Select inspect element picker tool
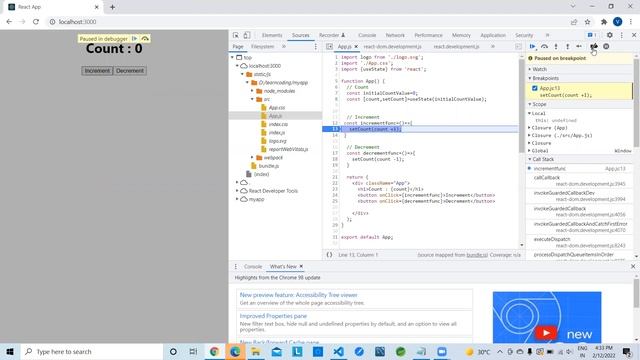 (236, 35)
